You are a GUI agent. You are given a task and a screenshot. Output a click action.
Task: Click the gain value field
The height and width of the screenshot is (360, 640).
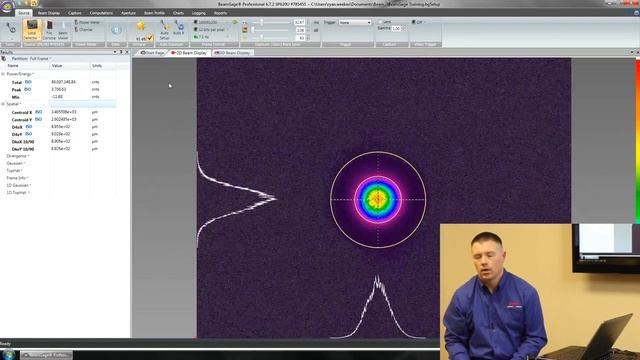coord(300,30)
